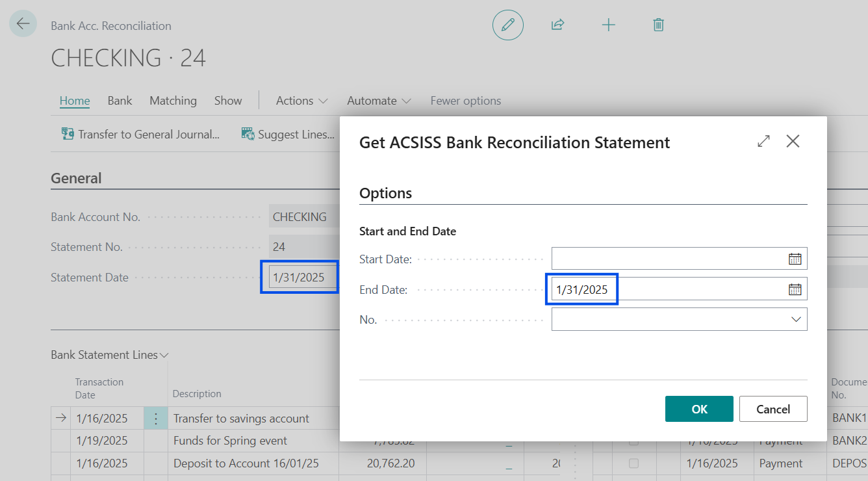Switch to the Matching tab
This screenshot has height=481, width=868.
click(x=173, y=101)
